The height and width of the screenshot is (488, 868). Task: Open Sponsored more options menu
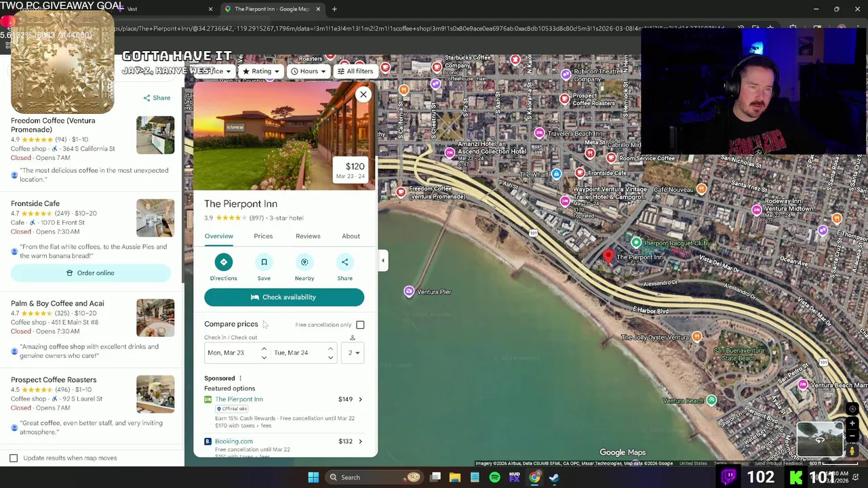(240, 378)
